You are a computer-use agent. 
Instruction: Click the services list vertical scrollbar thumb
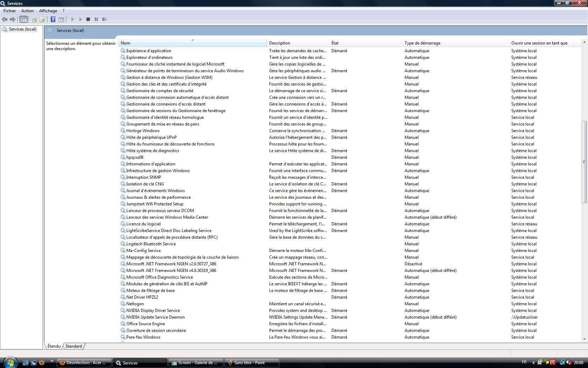[584, 162]
